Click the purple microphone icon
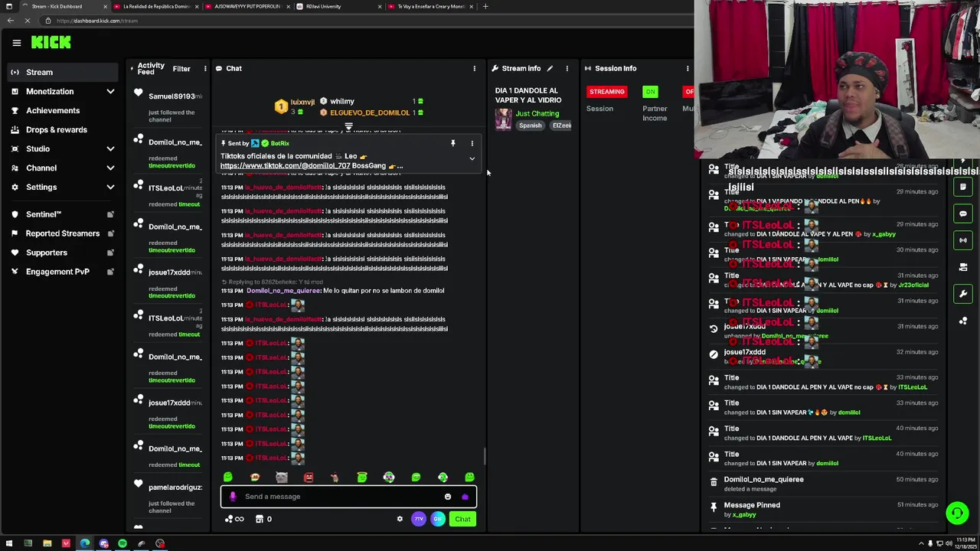The width and height of the screenshot is (980, 551). pos(233,497)
